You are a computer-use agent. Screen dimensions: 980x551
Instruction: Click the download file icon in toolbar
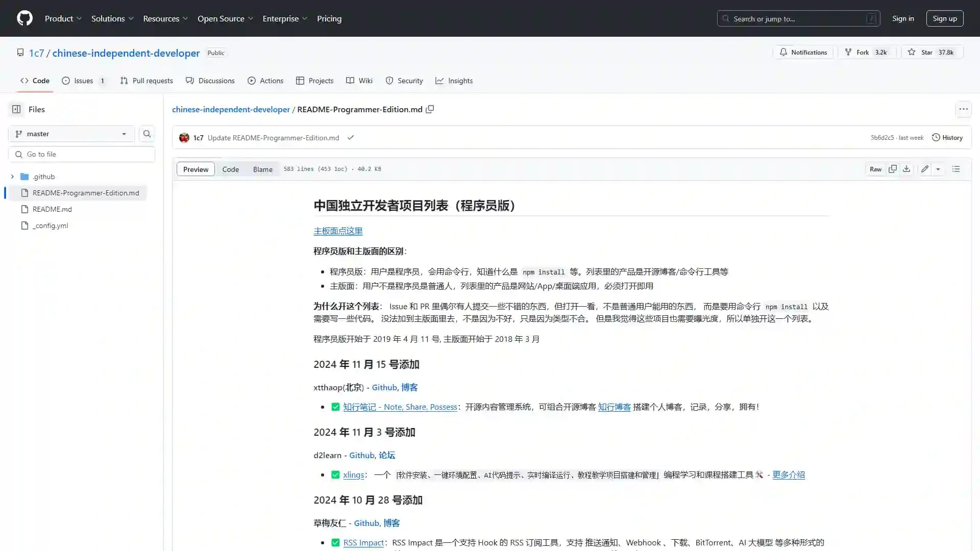[906, 169]
